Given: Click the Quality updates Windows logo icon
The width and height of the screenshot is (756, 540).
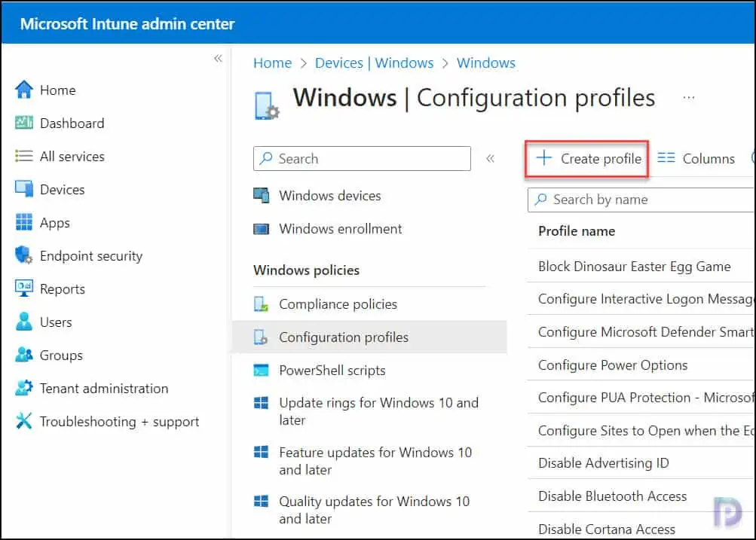Looking at the screenshot, I should coord(262,501).
